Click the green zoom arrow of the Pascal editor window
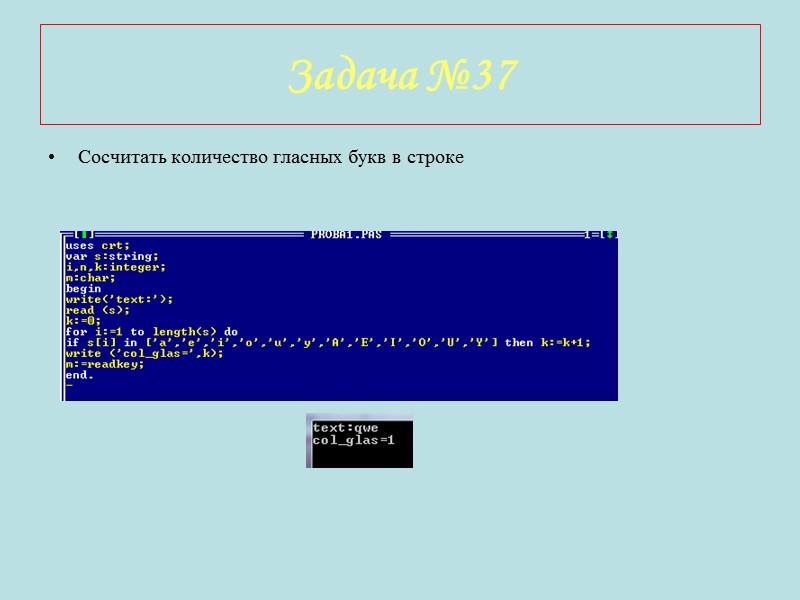 [x=609, y=235]
